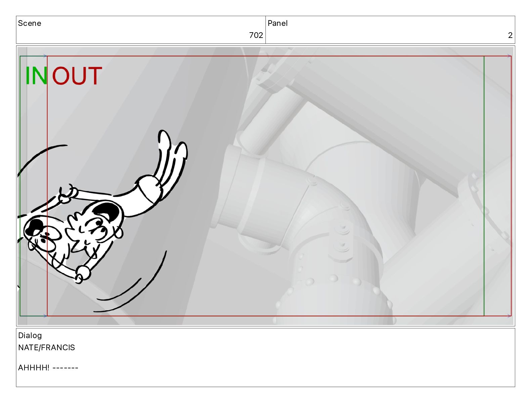Screen dimensions: 532x411
Task: Click the Panel label
Action: 277,23
